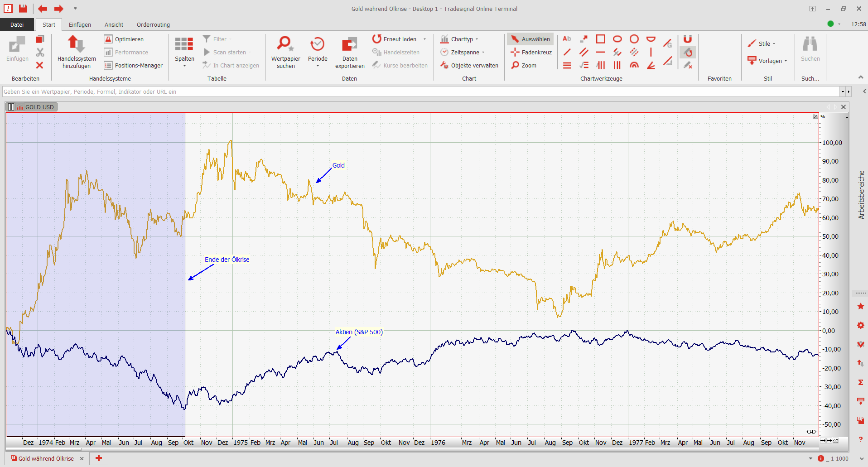Switch to the Einfügen ribbon tab
The width and height of the screenshot is (868, 467).
(x=80, y=24)
